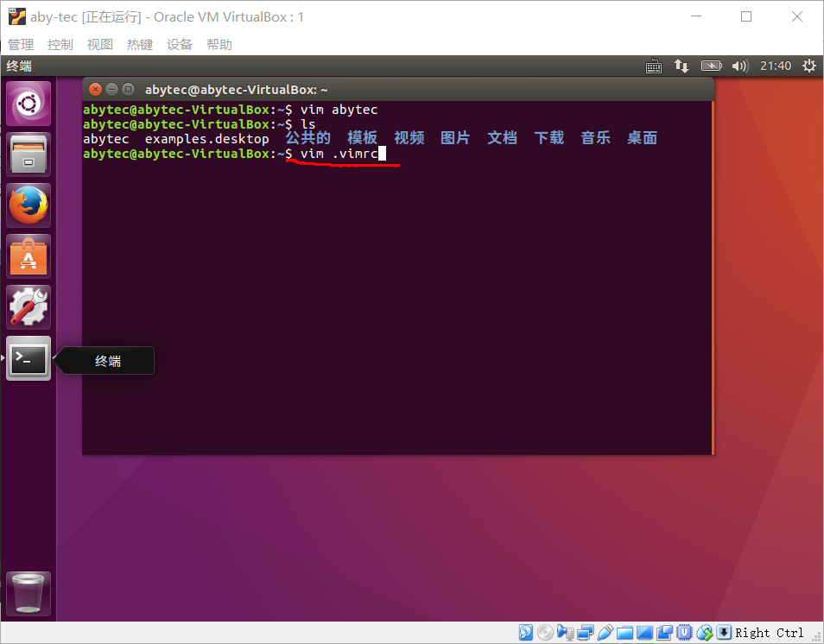824x644 pixels.
Task: Click the optical disc status icon
Action: pos(546,633)
